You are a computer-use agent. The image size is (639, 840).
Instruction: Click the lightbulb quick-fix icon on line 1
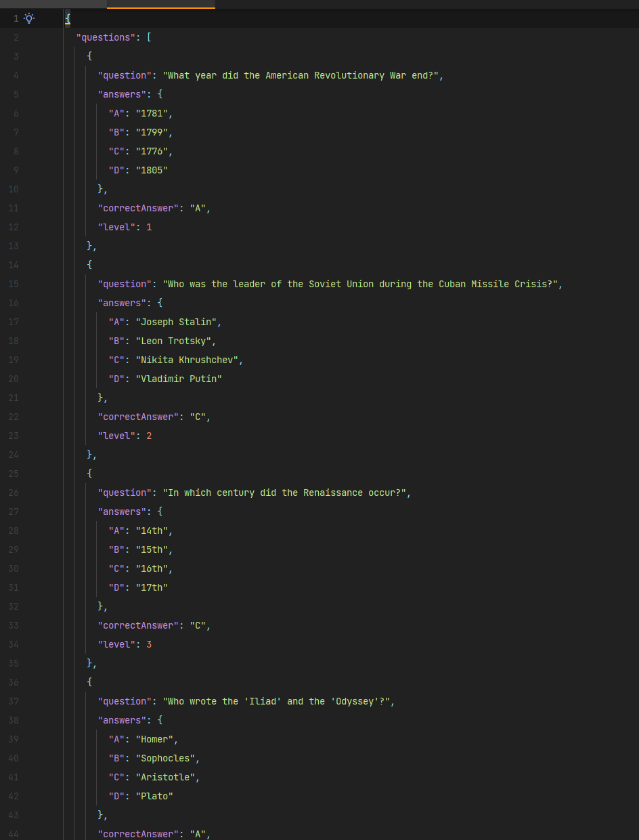pos(29,18)
